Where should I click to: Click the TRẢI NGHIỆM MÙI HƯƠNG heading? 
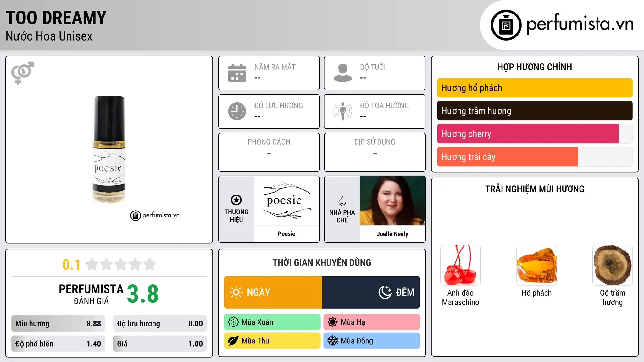click(535, 189)
